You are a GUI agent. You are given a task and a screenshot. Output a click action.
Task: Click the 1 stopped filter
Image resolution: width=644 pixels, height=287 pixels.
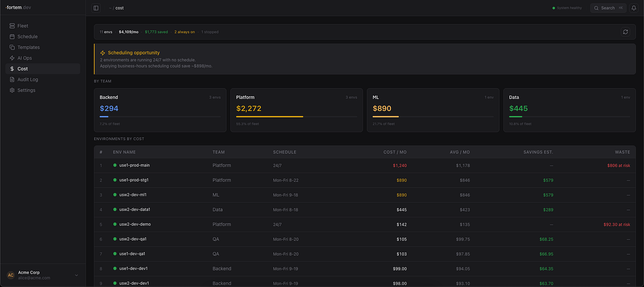(210, 32)
